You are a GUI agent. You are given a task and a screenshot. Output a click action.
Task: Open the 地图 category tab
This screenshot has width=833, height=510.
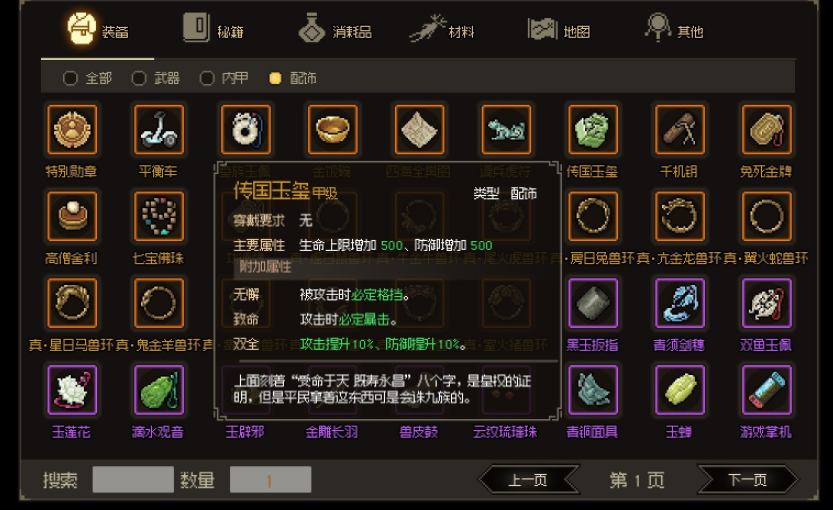(559, 29)
